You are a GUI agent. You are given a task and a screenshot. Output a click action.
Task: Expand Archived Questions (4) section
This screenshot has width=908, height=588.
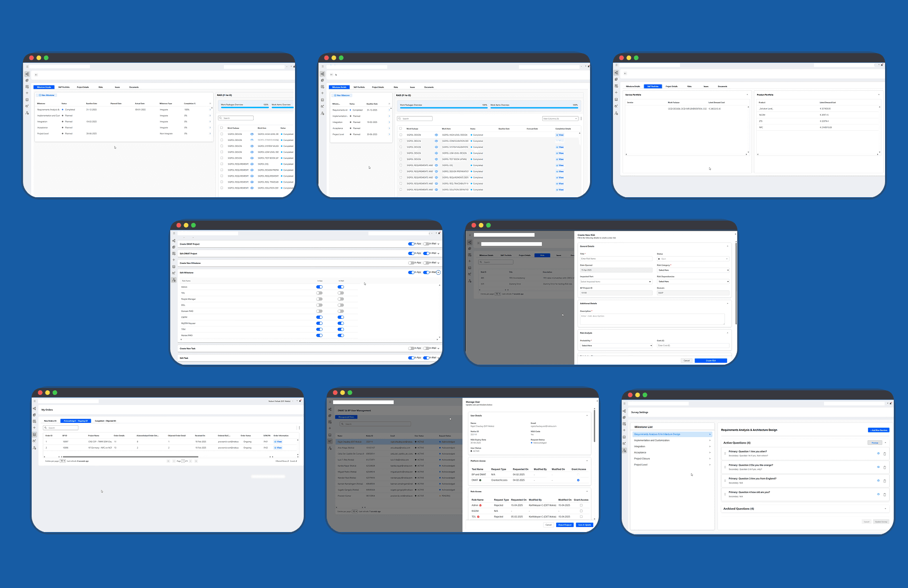tap(885, 509)
